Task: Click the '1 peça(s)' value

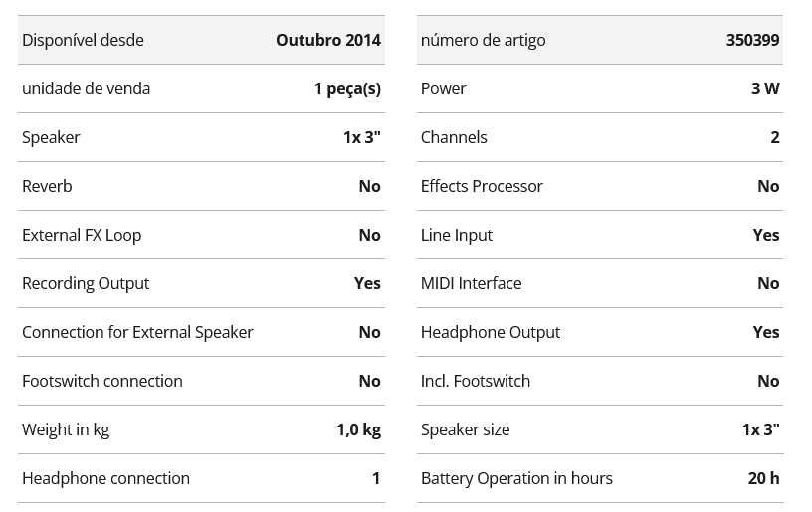Action: coord(347,88)
